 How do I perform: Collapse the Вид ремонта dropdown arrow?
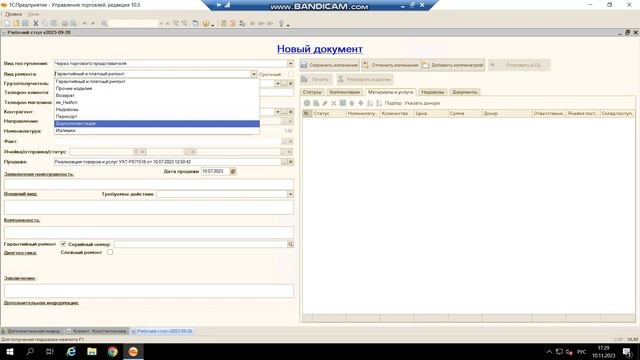tap(253, 74)
